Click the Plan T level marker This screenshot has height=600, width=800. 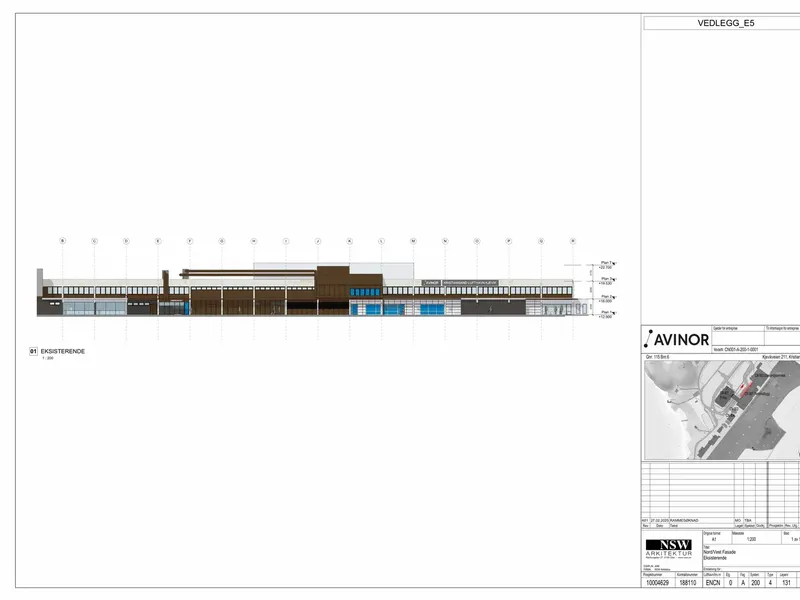tap(607, 265)
